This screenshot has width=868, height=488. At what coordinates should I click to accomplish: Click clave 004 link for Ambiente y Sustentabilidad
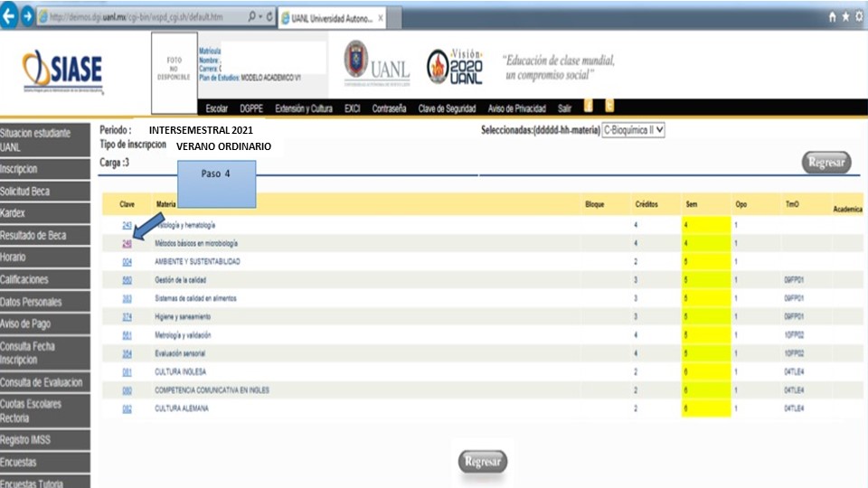(127, 262)
